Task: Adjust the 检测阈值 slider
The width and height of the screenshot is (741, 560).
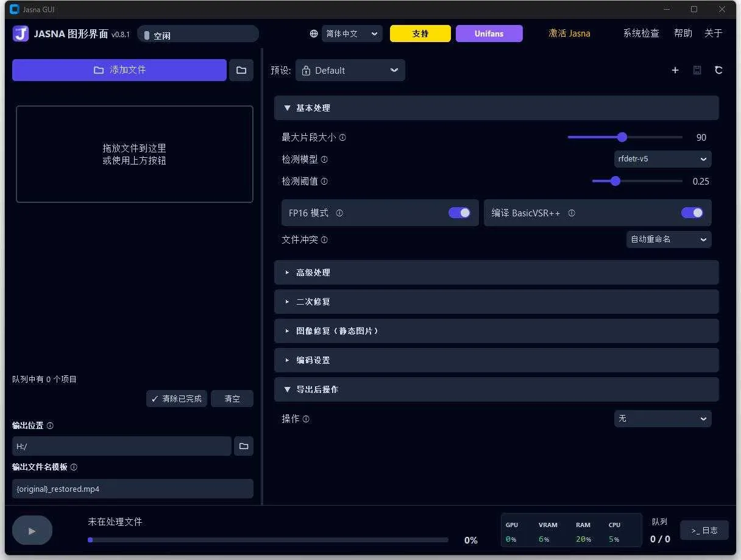Action: (637, 181)
